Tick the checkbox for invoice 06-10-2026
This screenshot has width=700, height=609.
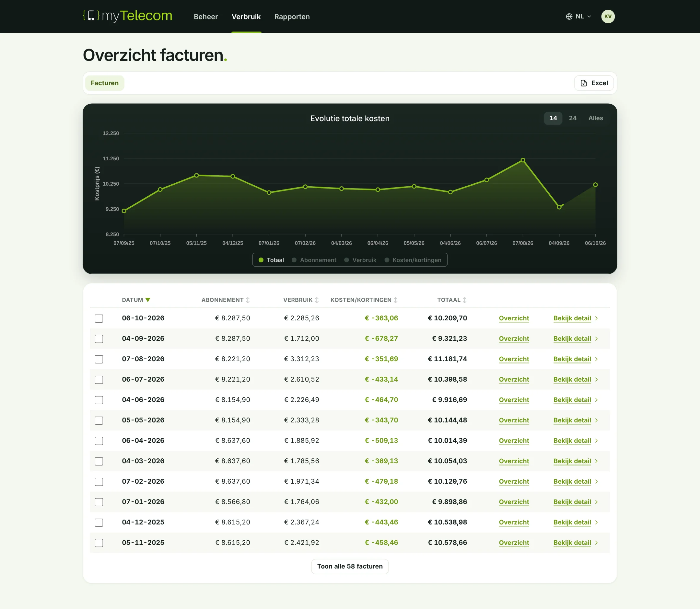point(99,318)
